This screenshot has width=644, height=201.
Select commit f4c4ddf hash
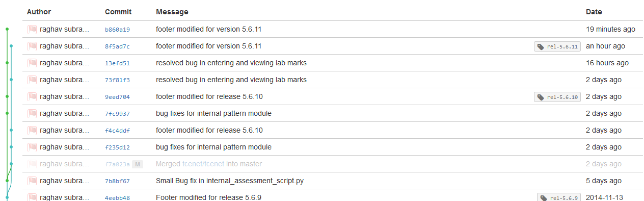[x=117, y=131]
